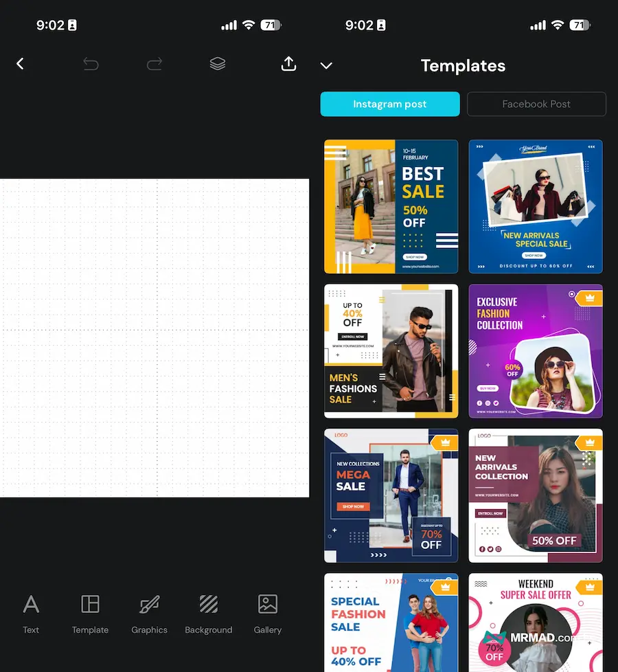Choose the Exclusive Fashion Collection template
Image resolution: width=618 pixels, height=672 pixels.
[x=536, y=351]
